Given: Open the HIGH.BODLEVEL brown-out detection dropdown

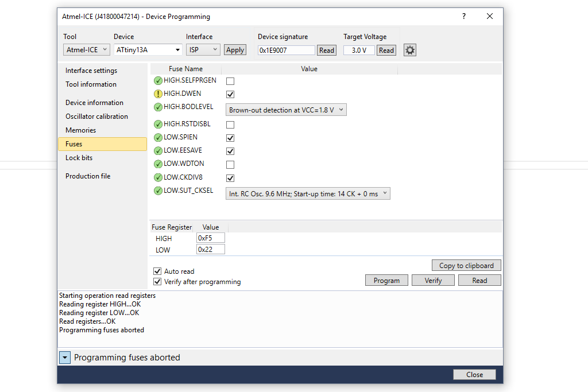Looking at the screenshot, I should pyautogui.click(x=286, y=110).
